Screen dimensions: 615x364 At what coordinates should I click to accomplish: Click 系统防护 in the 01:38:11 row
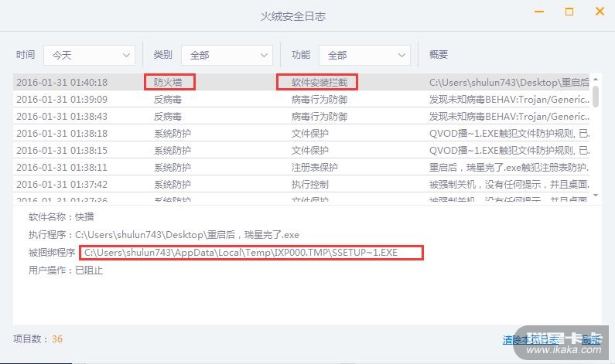tap(173, 167)
